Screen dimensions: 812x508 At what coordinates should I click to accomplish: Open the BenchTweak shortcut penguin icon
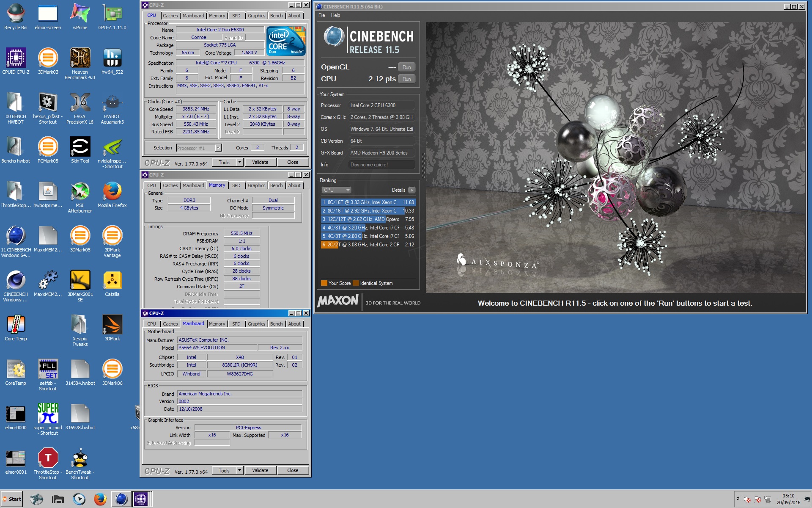[x=80, y=464]
